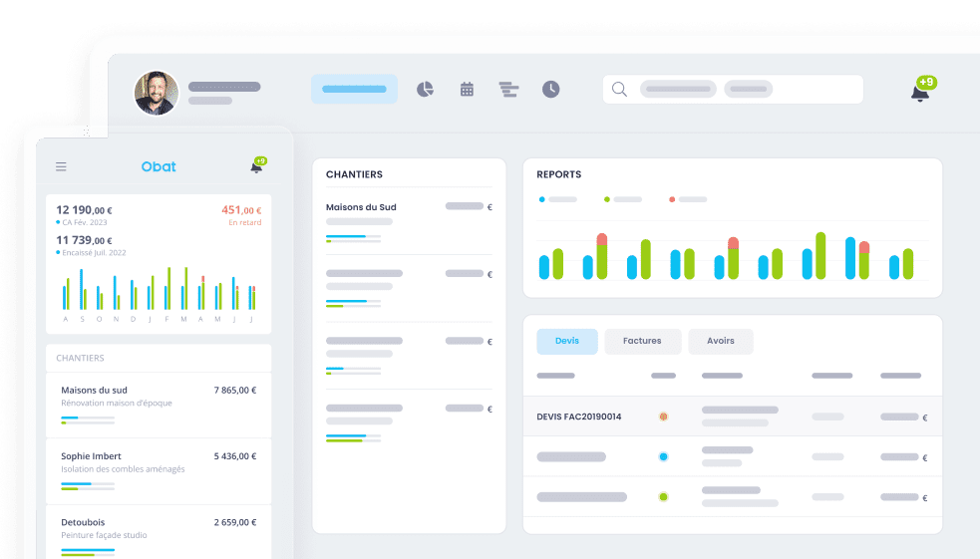Toggle green legend series in Reports
Screen dimensions: 980x559
(622, 199)
